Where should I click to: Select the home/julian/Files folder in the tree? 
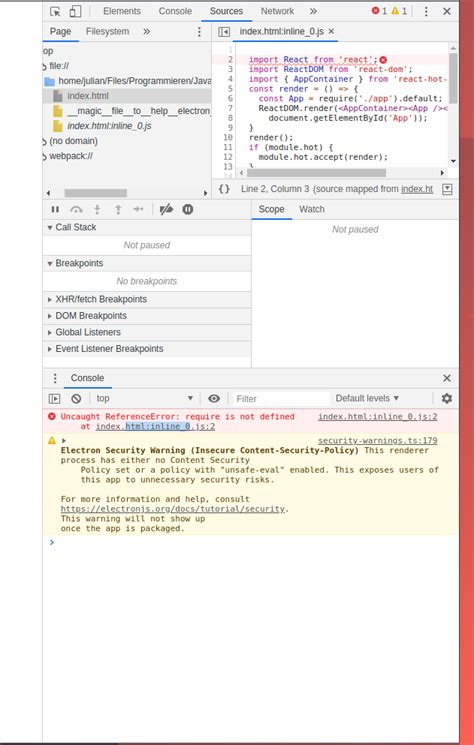tap(127, 81)
